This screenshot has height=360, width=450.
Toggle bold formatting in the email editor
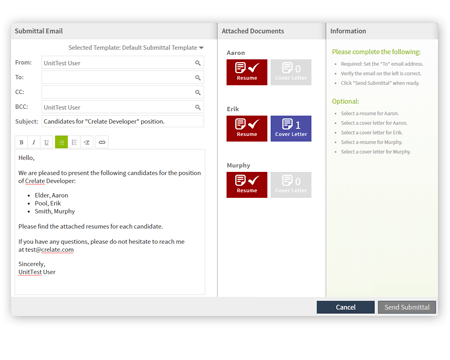coord(21,142)
